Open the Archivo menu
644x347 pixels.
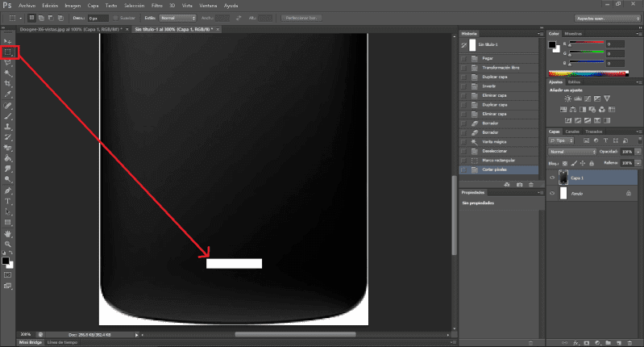(x=27, y=6)
